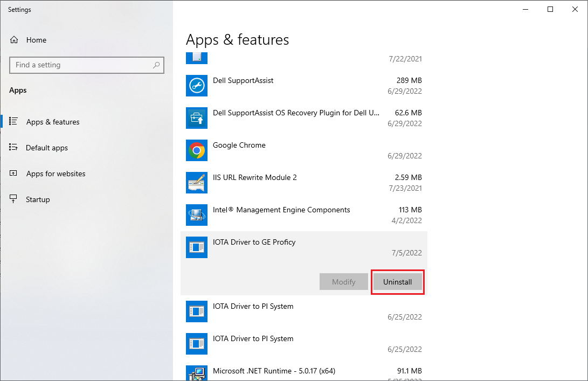Viewport: 588px width, 381px height.
Task: Open the Home settings page
Action: point(36,40)
